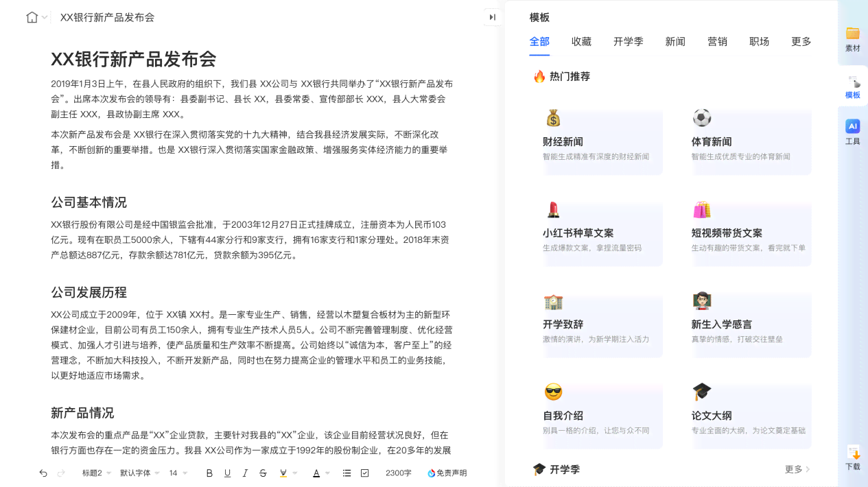Viewport: 868px width, 487px height.
Task: Toggle underline formatting
Action: (x=227, y=473)
